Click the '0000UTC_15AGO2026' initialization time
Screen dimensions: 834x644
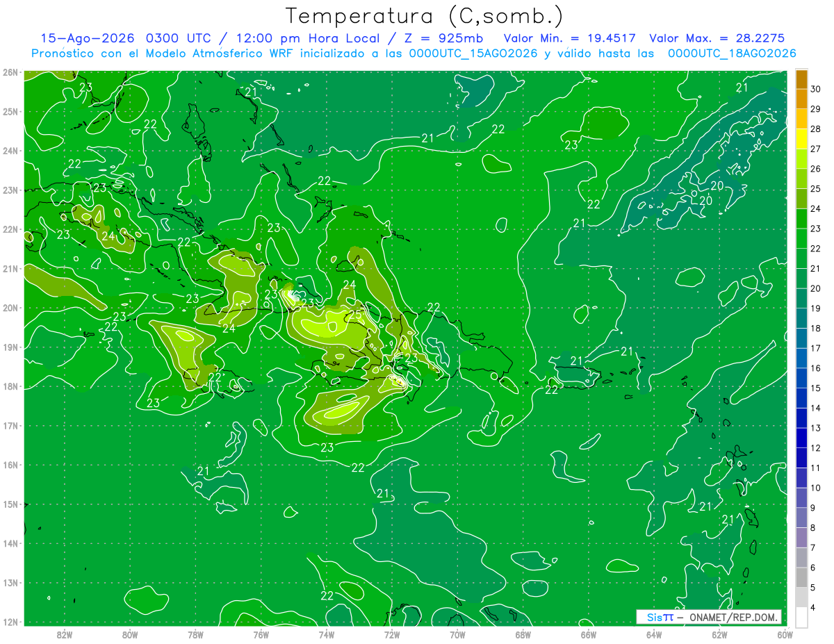pyautogui.click(x=473, y=53)
